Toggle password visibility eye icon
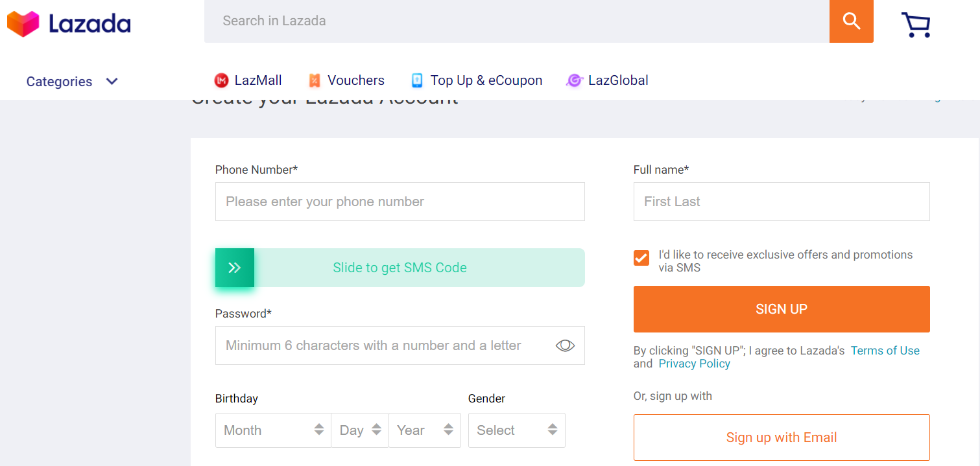 coord(565,345)
